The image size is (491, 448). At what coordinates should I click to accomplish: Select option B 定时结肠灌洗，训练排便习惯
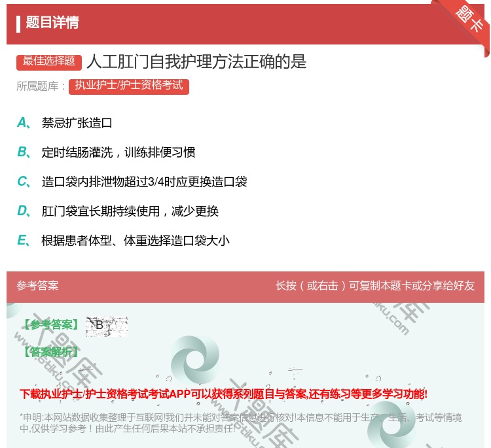coord(106,152)
